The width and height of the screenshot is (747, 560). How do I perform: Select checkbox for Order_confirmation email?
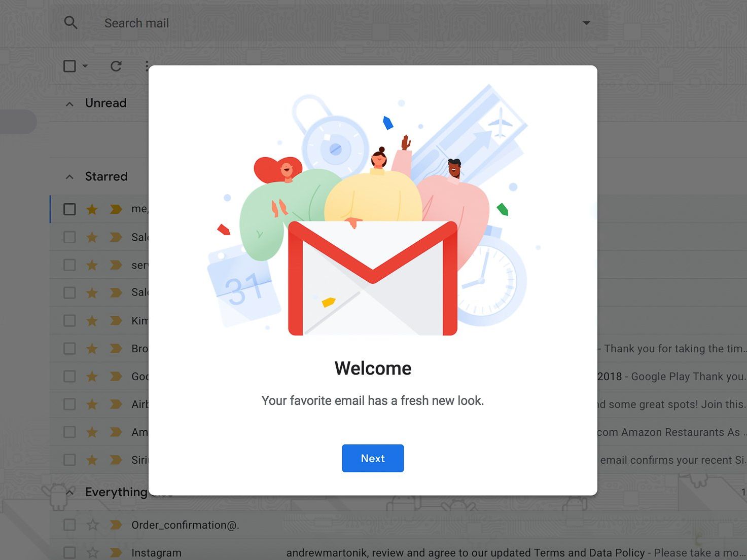69,525
